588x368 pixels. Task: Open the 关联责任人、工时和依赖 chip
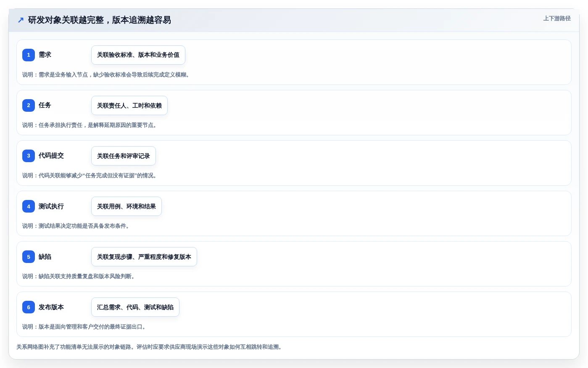129,105
